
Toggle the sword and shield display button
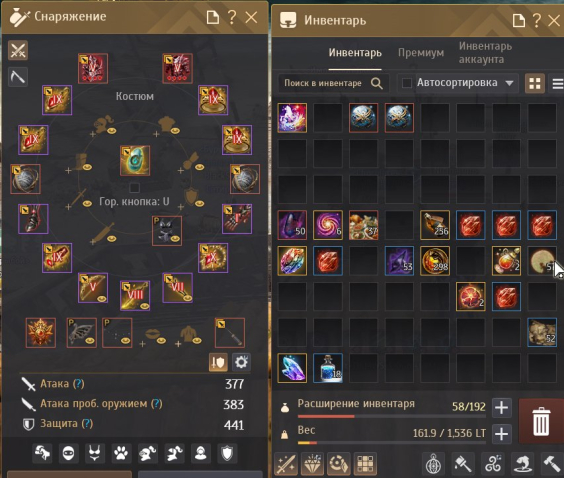pos(218,362)
